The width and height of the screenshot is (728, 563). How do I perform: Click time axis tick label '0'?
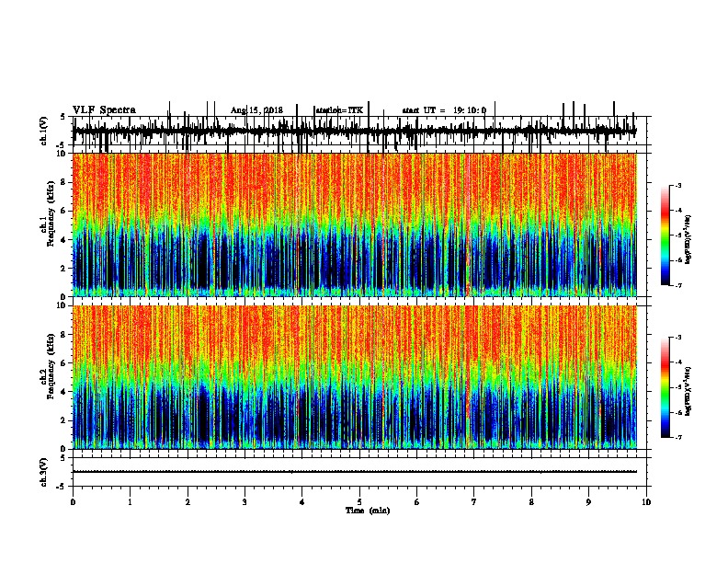(73, 502)
